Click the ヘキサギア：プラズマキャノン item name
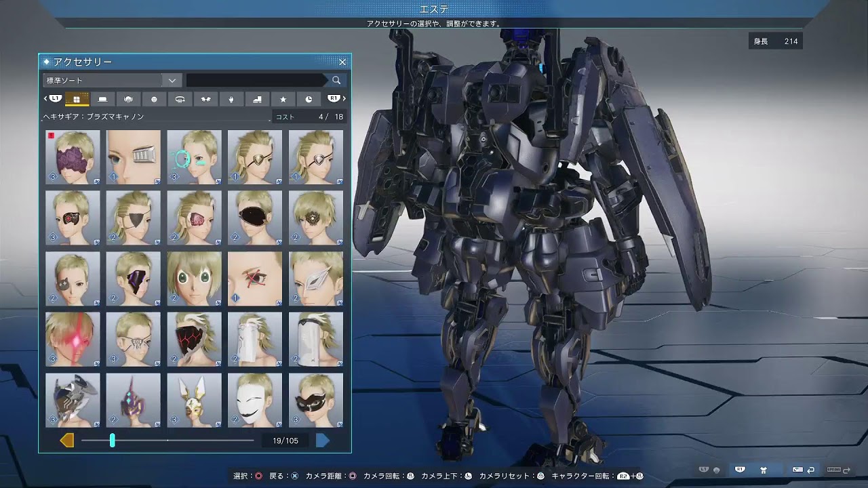Viewport: 868px width, 488px height. tap(94, 117)
